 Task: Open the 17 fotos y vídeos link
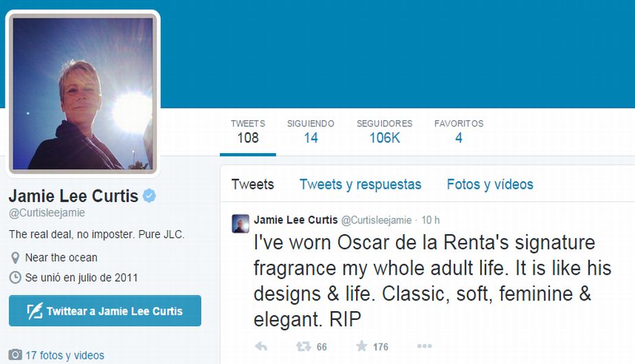pos(65,355)
